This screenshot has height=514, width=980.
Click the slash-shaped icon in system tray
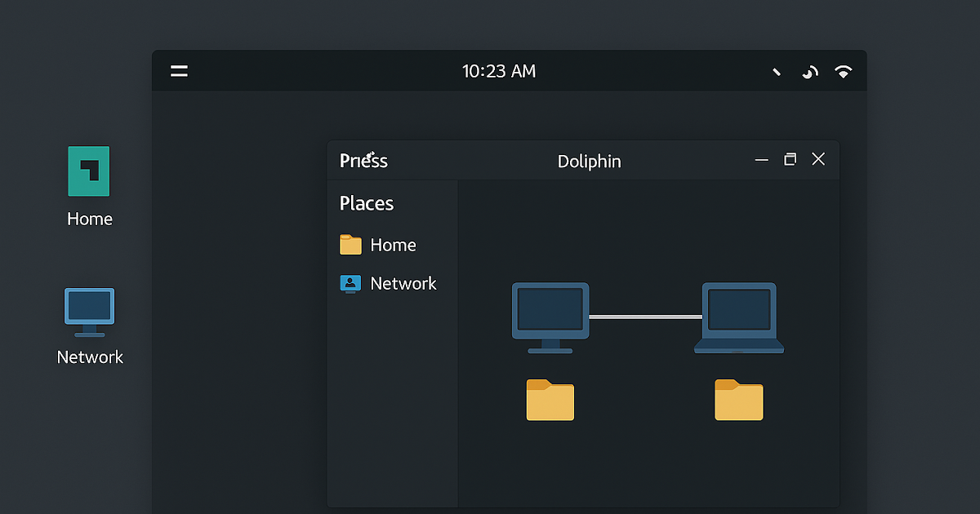coord(777,72)
